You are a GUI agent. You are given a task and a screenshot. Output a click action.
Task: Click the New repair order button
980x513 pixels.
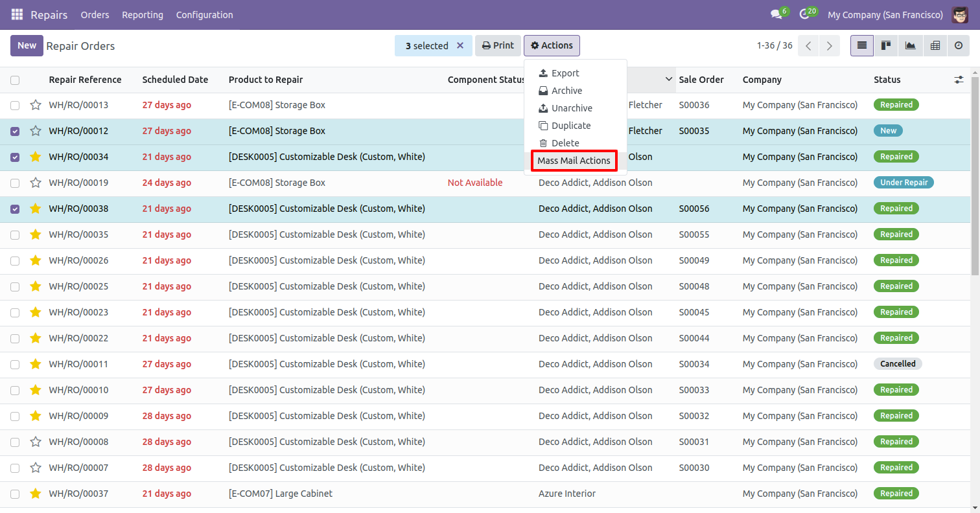27,45
